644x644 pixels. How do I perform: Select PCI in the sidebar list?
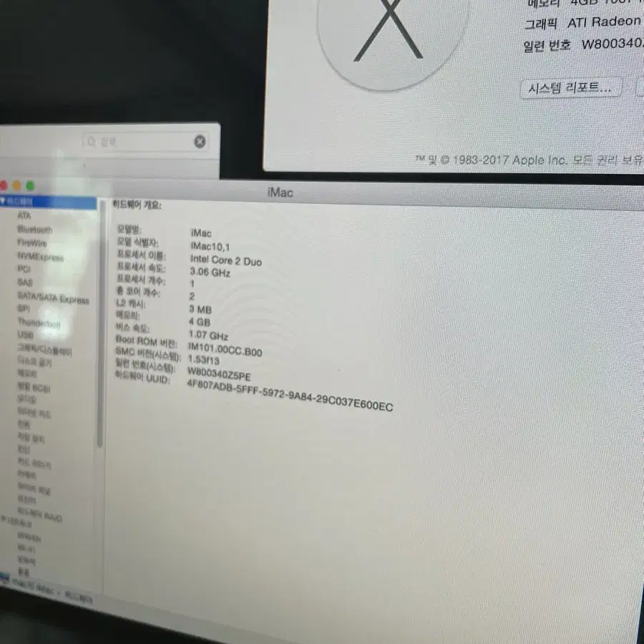click(24, 269)
